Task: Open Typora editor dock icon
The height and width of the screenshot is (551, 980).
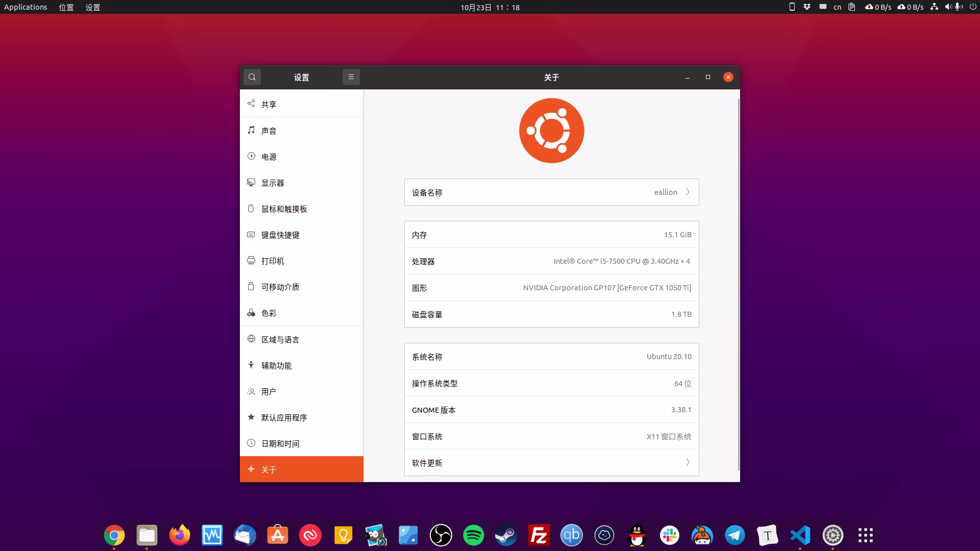Action: click(x=768, y=536)
